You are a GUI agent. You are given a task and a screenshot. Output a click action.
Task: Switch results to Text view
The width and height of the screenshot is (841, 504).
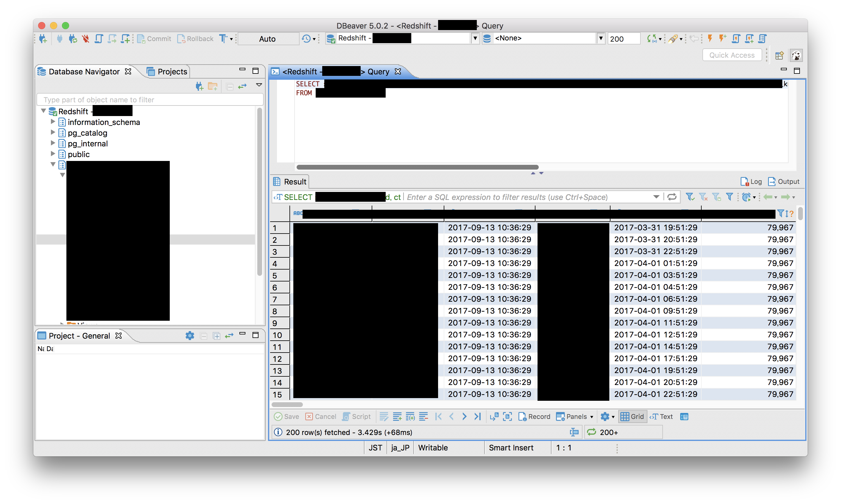point(661,416)
